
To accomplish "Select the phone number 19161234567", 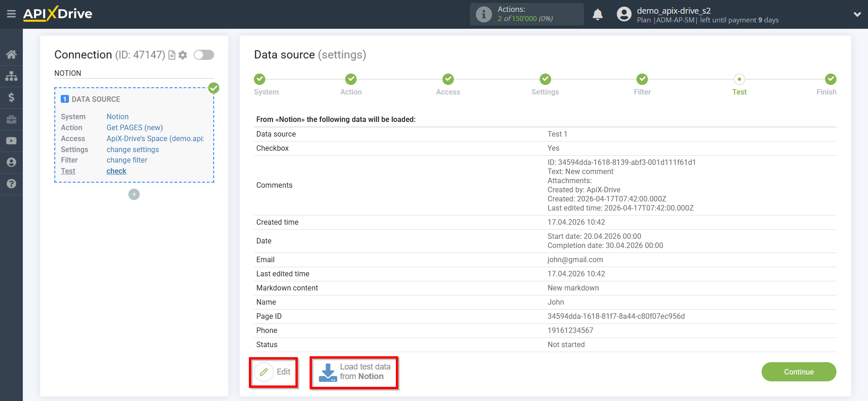I will [570, 331].
